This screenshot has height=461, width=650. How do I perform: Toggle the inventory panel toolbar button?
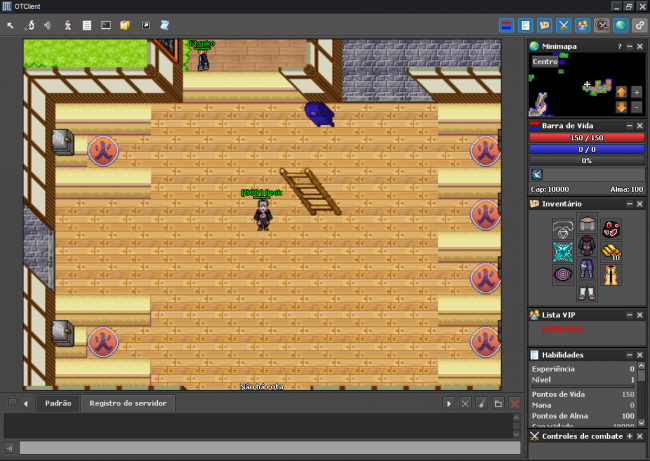544,26
